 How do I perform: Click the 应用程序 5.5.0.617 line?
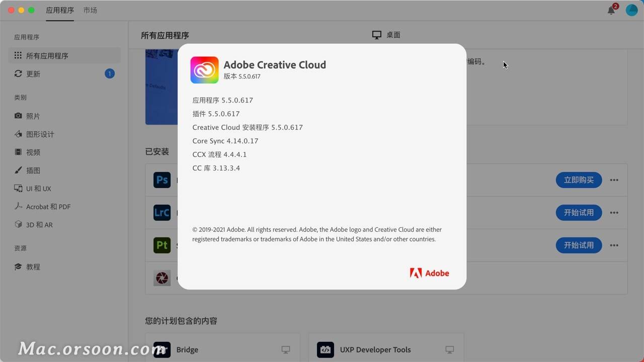pos(223,100)
